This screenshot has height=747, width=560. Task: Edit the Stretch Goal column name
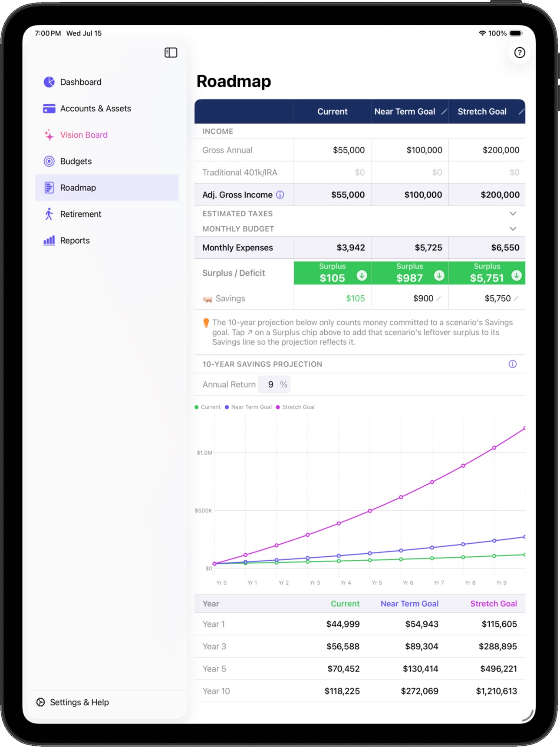point(521,112)
